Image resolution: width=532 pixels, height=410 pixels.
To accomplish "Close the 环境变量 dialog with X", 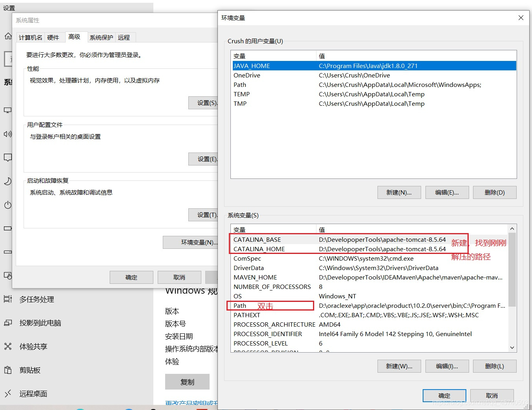I will [521, 18].
